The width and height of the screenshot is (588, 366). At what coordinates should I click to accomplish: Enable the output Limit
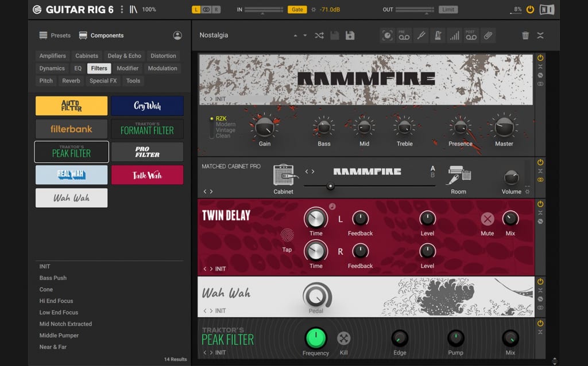point(448,9)
